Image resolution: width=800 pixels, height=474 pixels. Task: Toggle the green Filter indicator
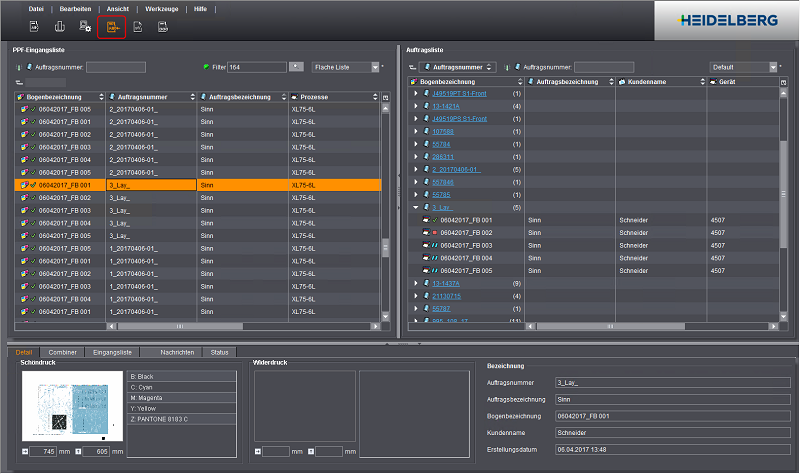206,67
